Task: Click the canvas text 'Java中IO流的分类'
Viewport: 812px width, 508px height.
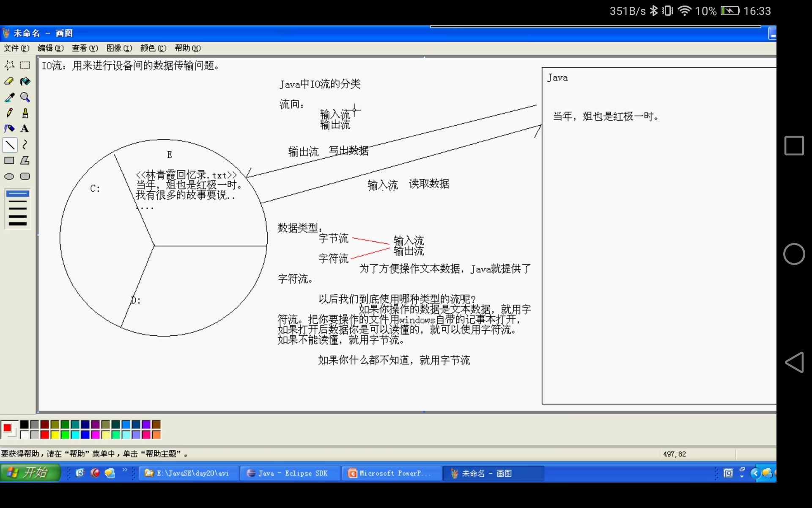Action: pos(320,84)
